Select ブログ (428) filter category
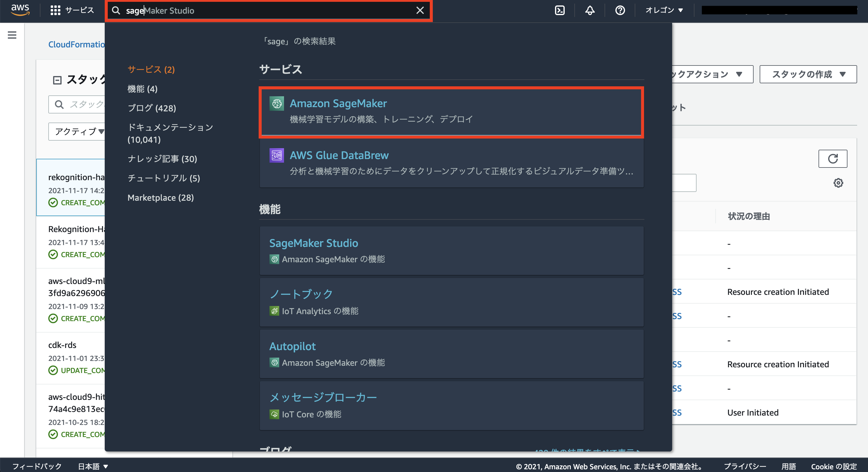 pyautogui.click(x=152, y=108)
